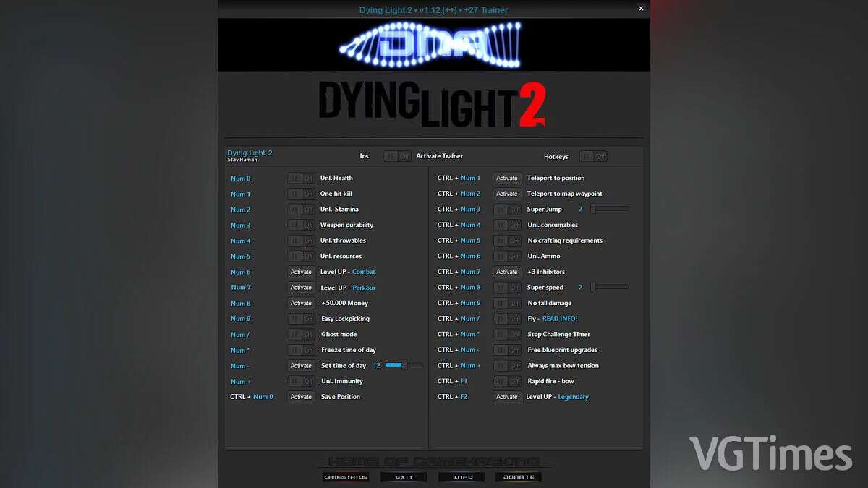Toggle the Hotkeys switch
This screenshot has height=488, width=868.
click(x=593, y=155)
